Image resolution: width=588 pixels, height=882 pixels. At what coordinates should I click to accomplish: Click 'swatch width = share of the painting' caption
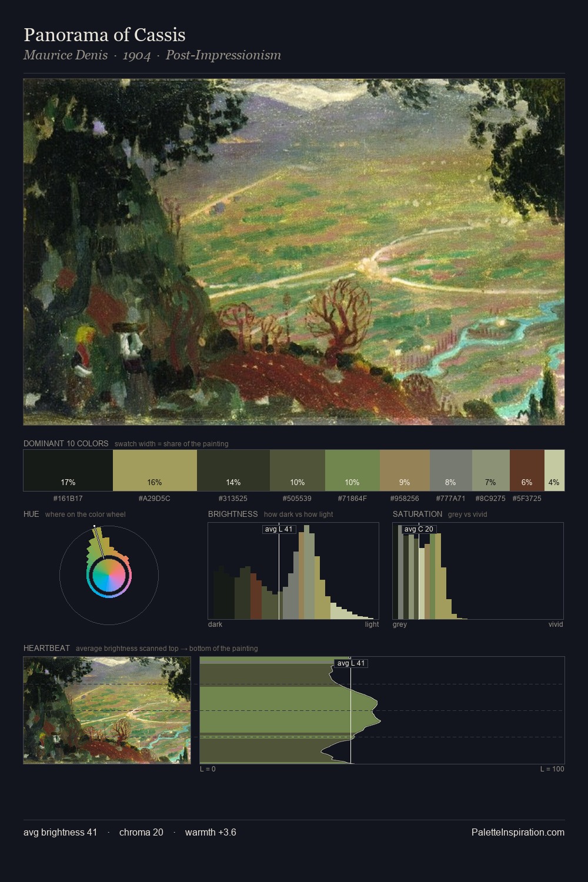click(x=172, y=444)
